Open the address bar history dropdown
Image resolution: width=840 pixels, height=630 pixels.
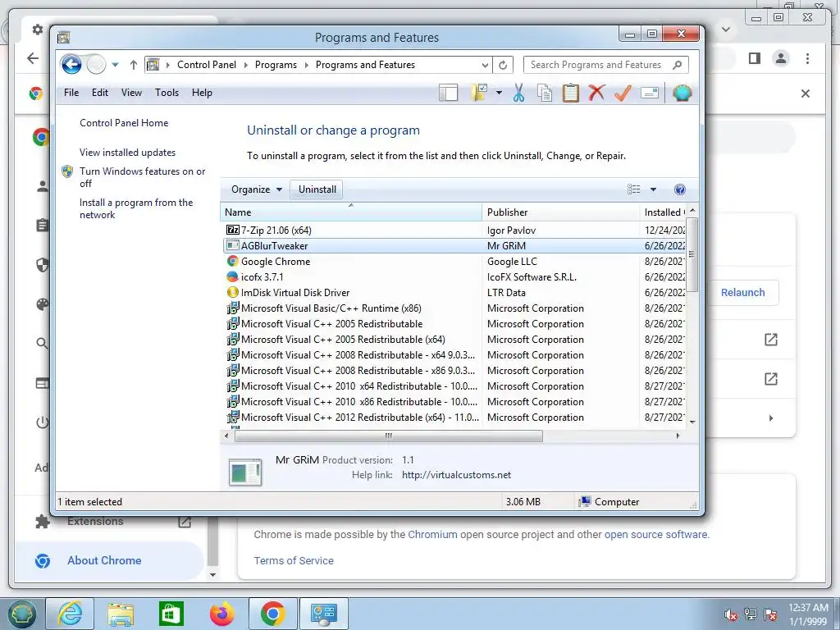[485, 65]
